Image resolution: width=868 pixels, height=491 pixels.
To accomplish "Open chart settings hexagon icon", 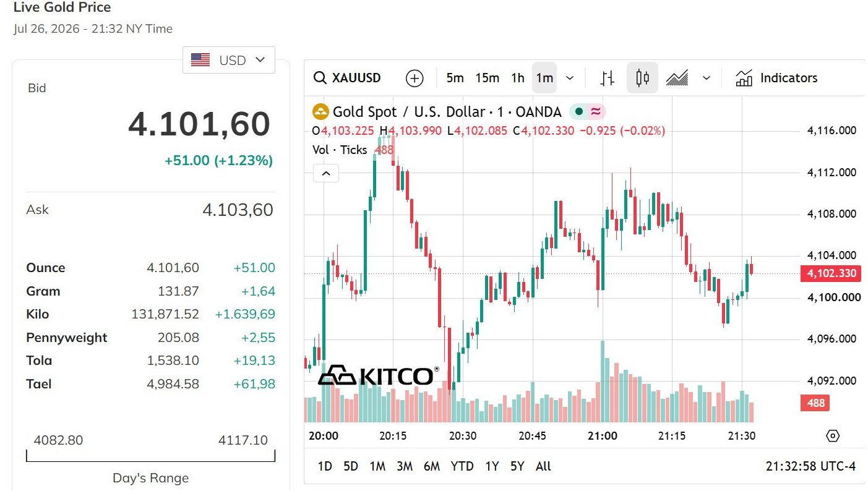I will pyautogui.click(x=833, y=435).
